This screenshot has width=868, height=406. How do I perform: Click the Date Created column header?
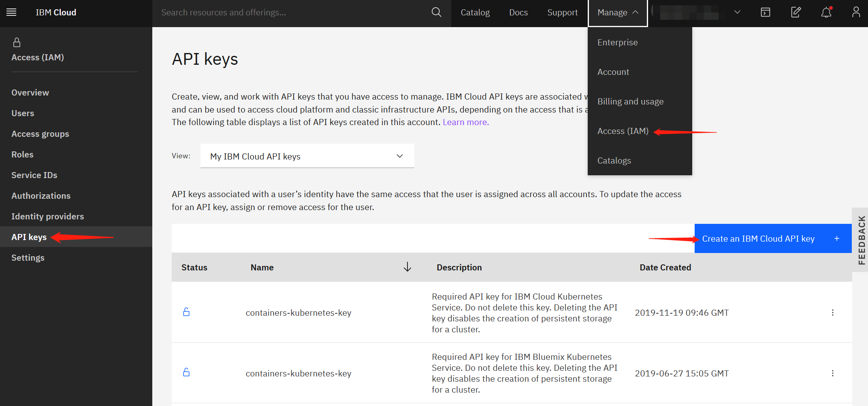click(x=665, y=268)
